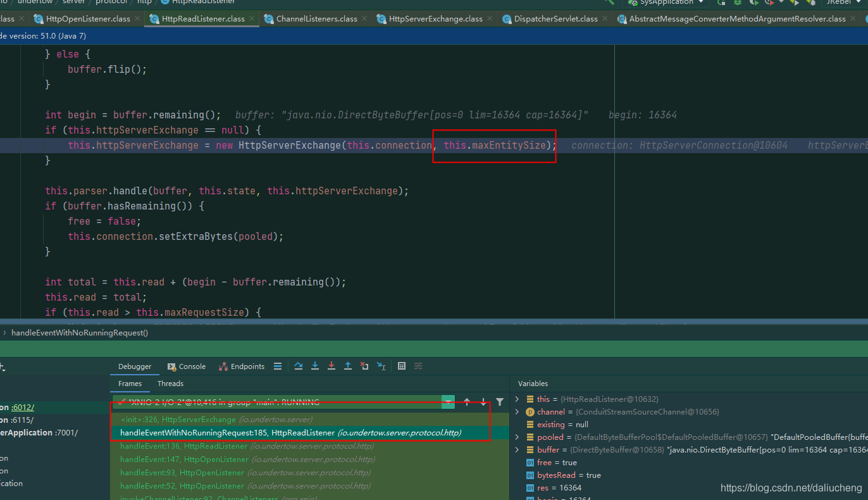Click int begin = buffer.remaining() line
Screen dimensions: 868x500
[x=133, y=115]
